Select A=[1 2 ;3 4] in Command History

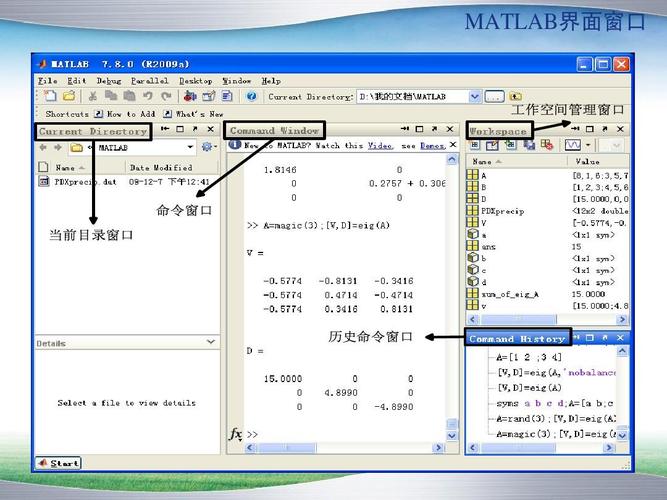click(529, 357)
